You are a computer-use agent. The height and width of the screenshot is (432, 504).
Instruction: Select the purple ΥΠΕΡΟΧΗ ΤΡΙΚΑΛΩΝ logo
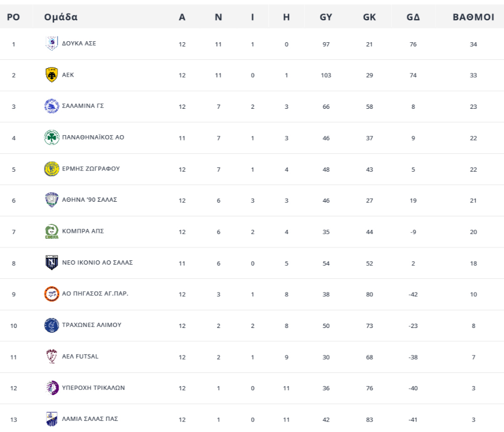tap(52, 388)
